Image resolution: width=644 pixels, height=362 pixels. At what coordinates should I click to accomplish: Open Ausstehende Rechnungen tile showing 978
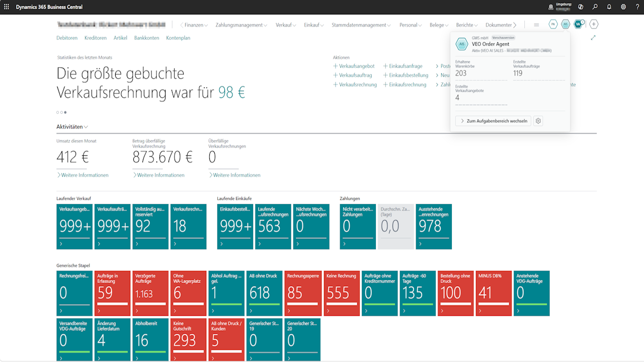tap(434, 226)
